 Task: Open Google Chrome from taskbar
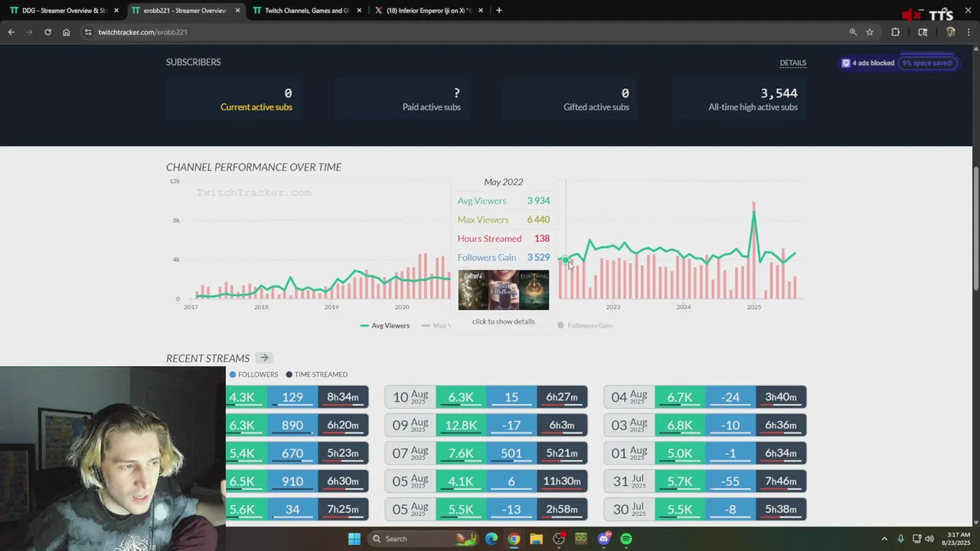pos(514,539)
